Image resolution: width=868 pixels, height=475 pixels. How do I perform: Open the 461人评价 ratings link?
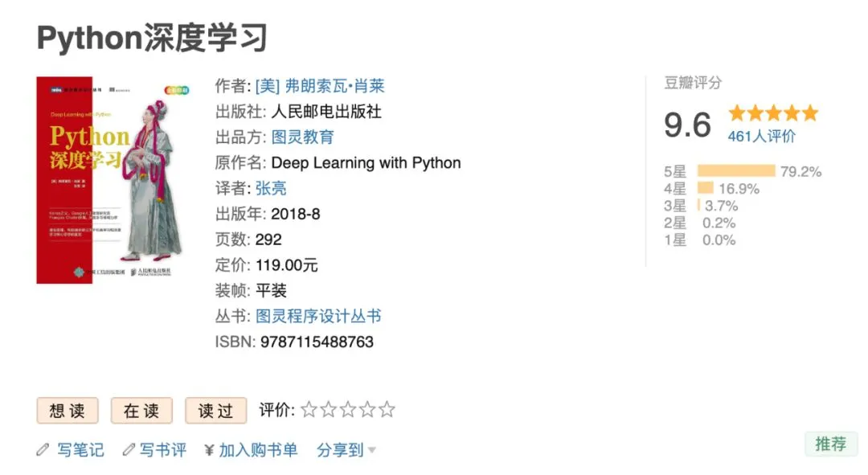(x=762, y=136)
